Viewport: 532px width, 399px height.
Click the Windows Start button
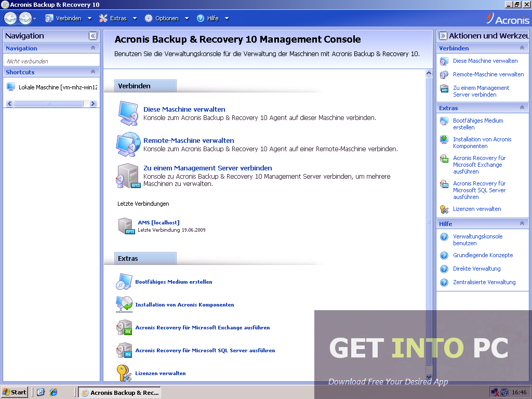pos(14,392)
